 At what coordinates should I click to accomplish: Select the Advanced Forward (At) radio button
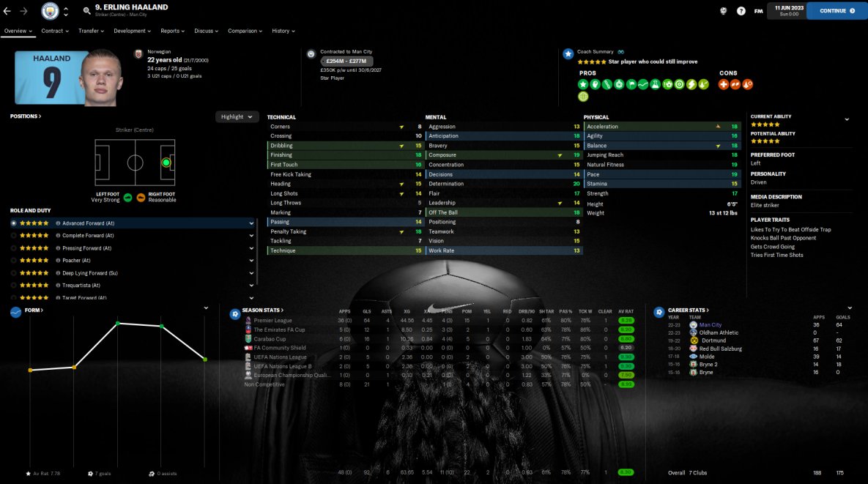14,223
